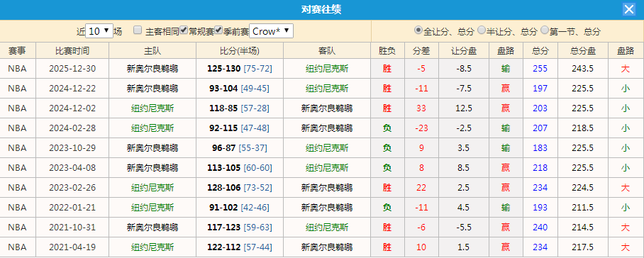Open score 93-104 from 2024-12-22 game
The height and width of the screenshot is (258, 644).
(223, 88)
